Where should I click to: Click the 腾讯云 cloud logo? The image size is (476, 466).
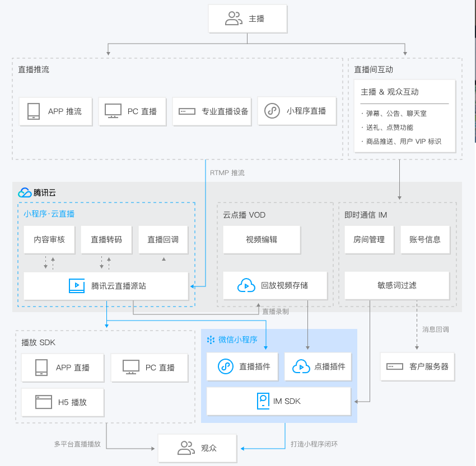[x=25, y=192]
